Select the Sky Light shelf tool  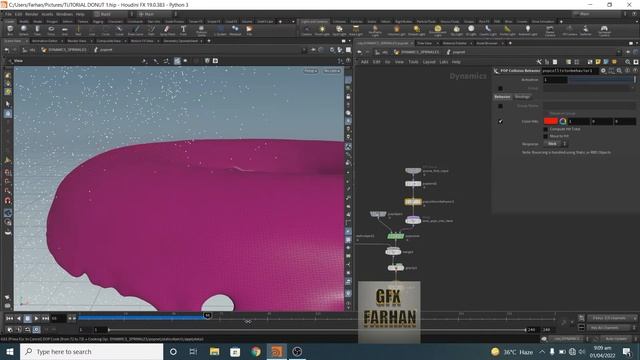click(x=456, y=30)
